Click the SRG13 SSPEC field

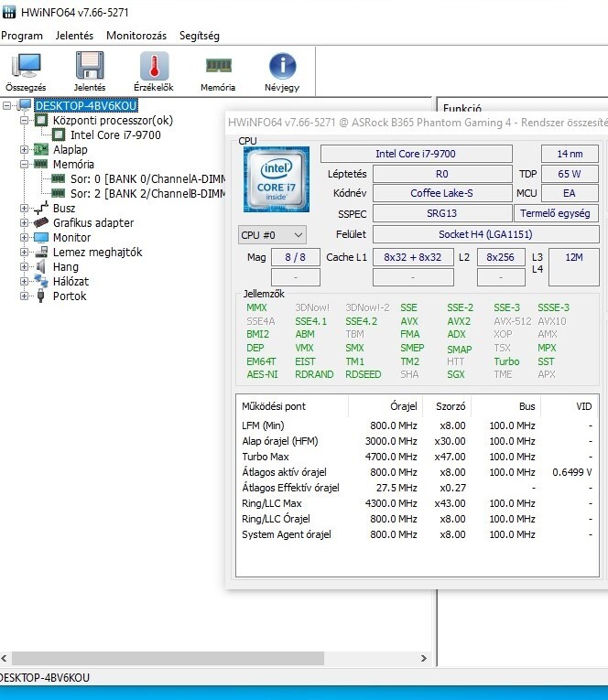pyautogui.click(x=442, y=213)
